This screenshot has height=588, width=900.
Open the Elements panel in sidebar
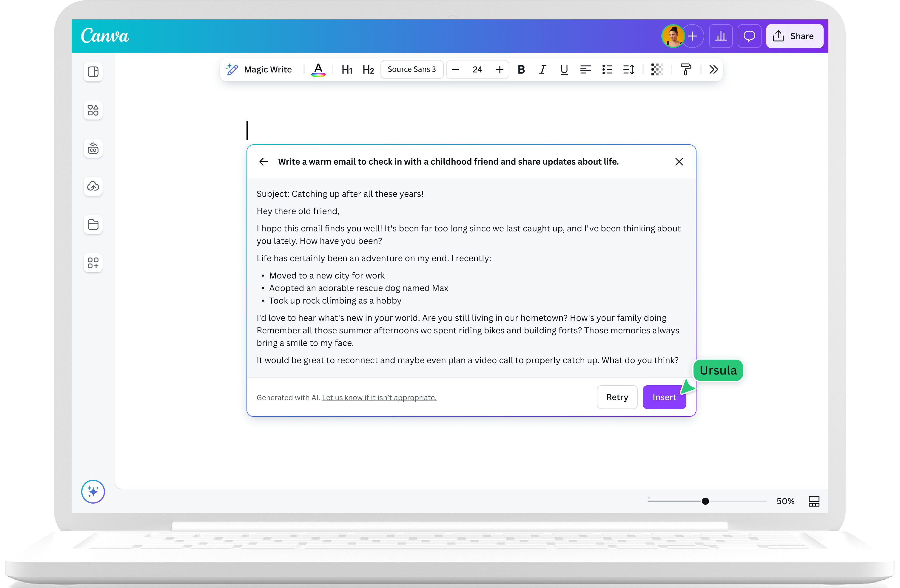[x=93, y=110]
